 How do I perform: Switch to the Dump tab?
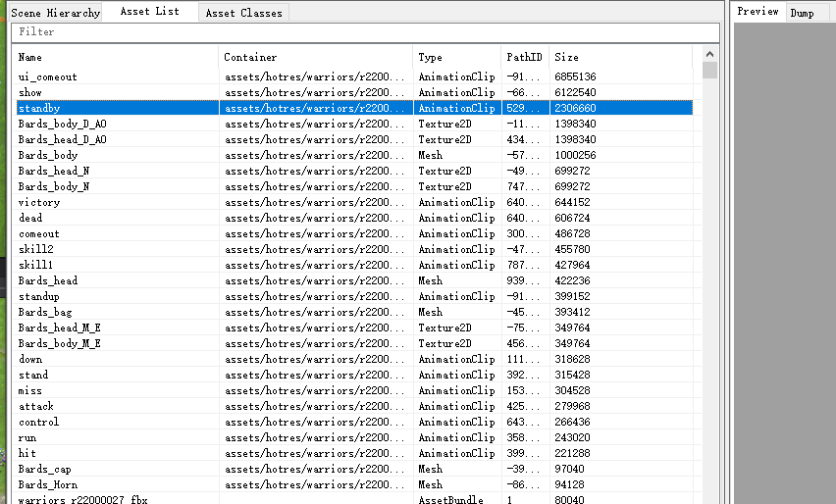[802, 13]
